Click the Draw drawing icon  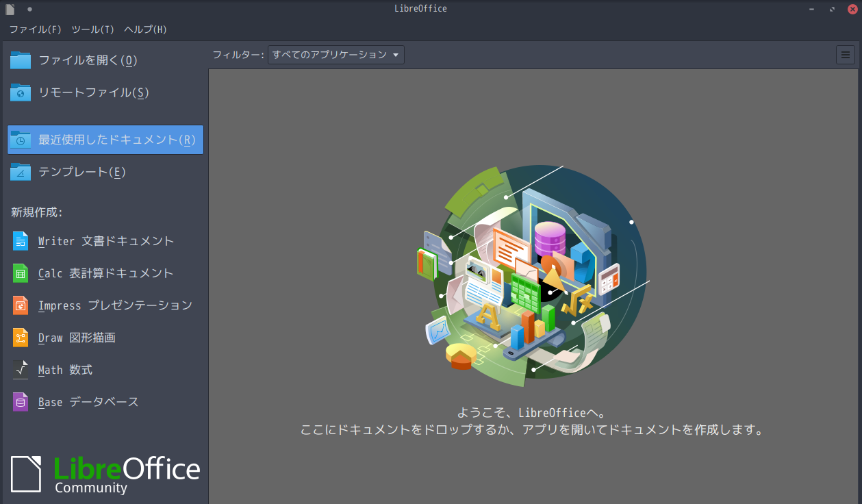tap(21, 338)
